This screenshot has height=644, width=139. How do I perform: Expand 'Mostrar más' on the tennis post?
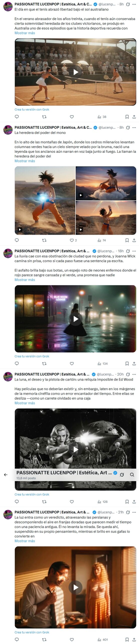(x=25, y=33)
